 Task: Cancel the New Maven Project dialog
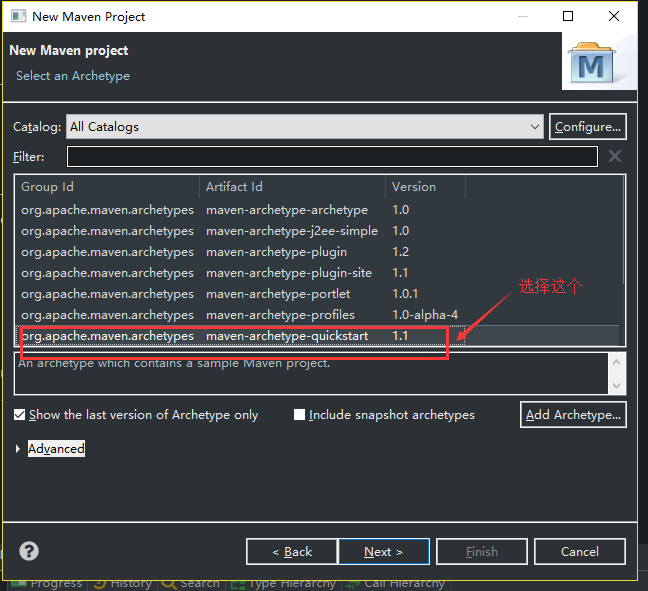pos(580,551)
